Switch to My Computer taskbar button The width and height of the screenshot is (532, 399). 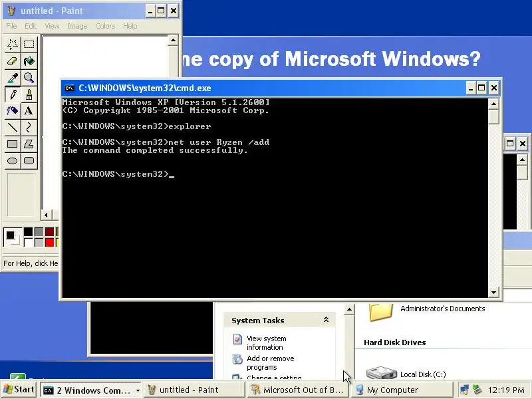point(402,390)
